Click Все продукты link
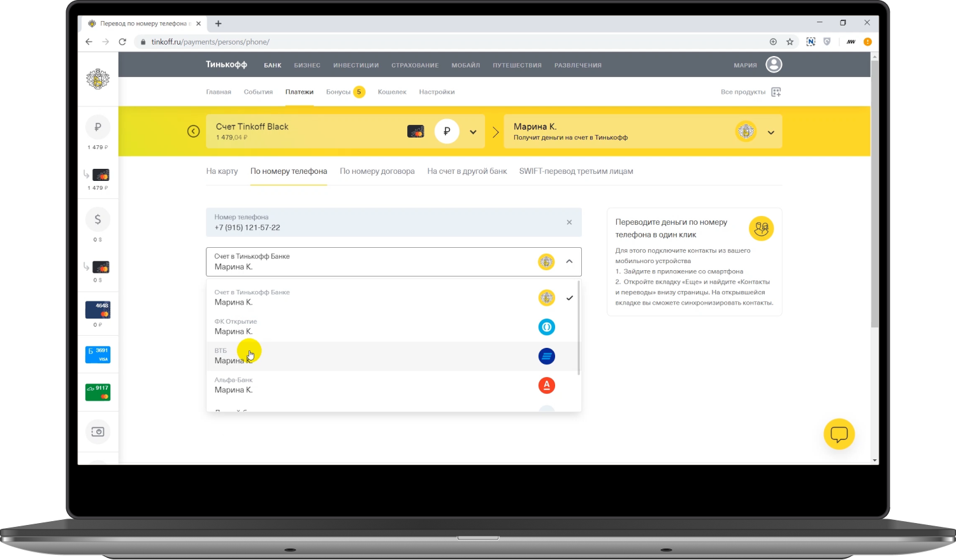Viewport: 956px width, 560px height. 743,92
